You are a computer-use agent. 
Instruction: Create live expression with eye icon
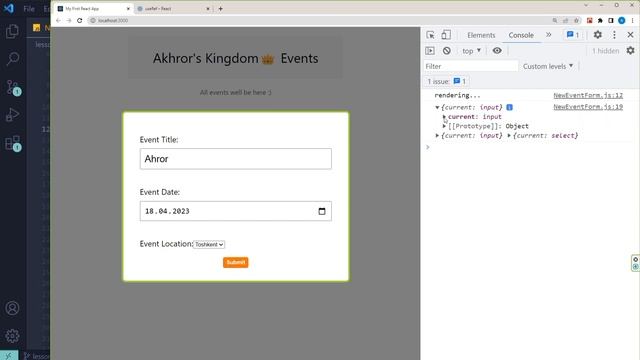coord(497,51)
